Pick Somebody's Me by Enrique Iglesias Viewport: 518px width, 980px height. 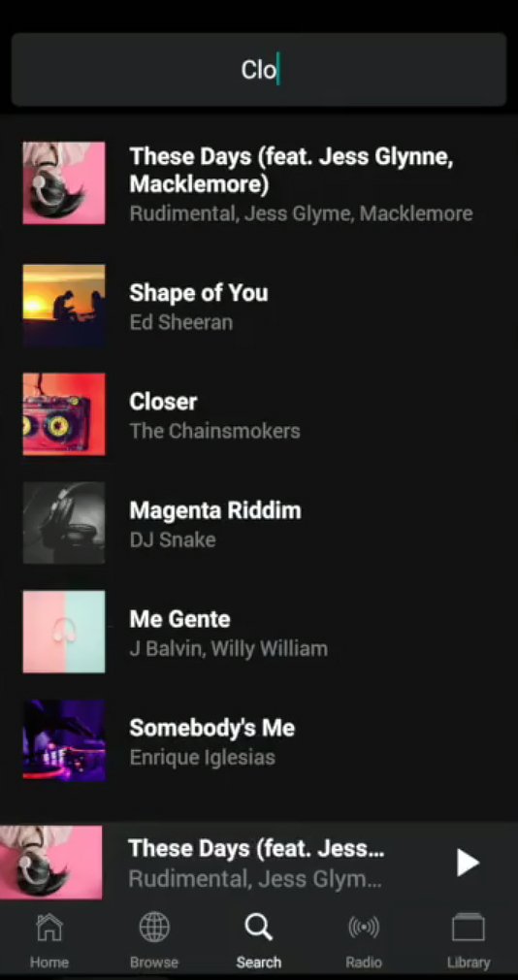coord(259,741)
